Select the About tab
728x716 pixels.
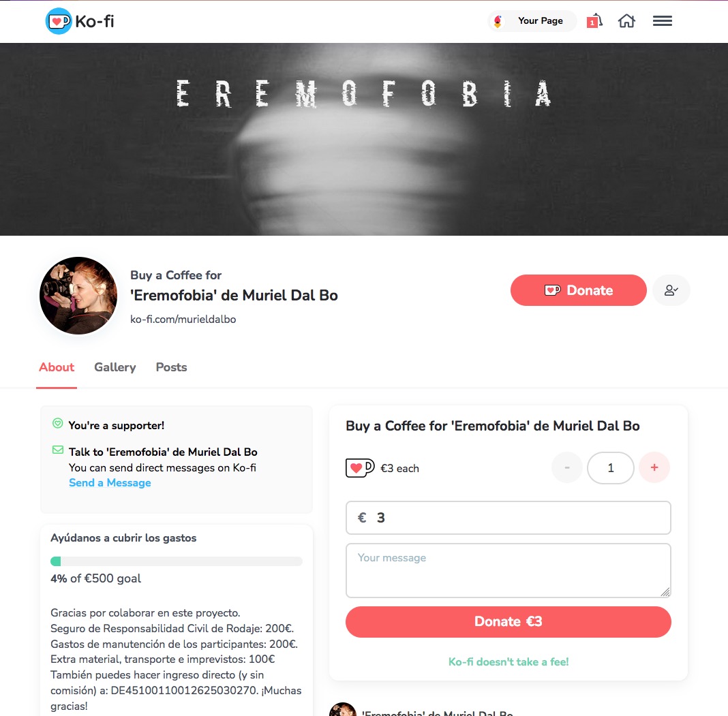[x=57, y=367]
